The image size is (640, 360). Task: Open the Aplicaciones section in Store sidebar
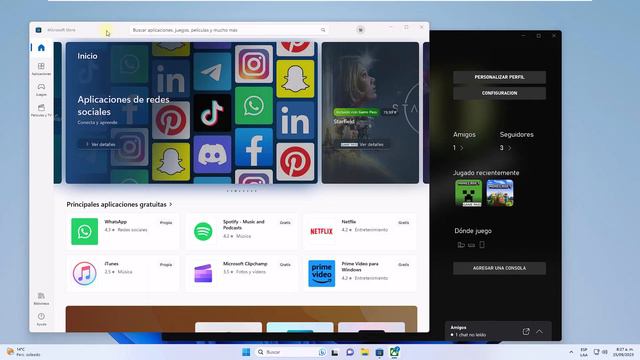[x=41, y=69]
